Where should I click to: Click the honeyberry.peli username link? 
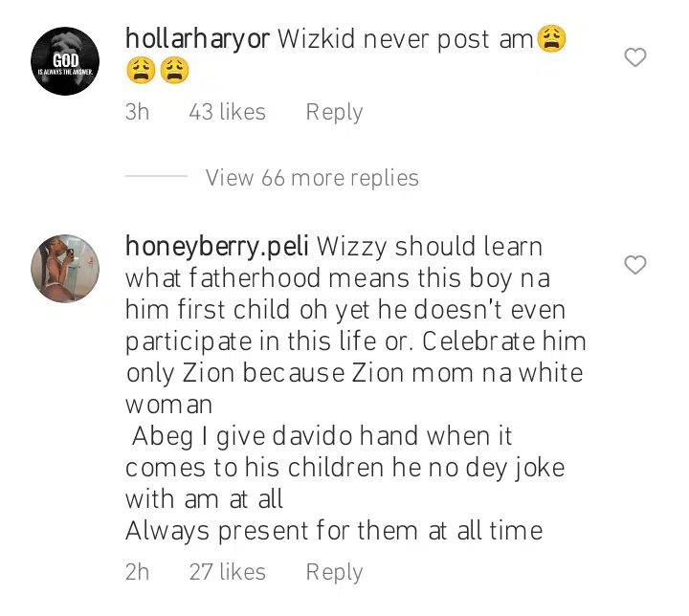[217, 247]
